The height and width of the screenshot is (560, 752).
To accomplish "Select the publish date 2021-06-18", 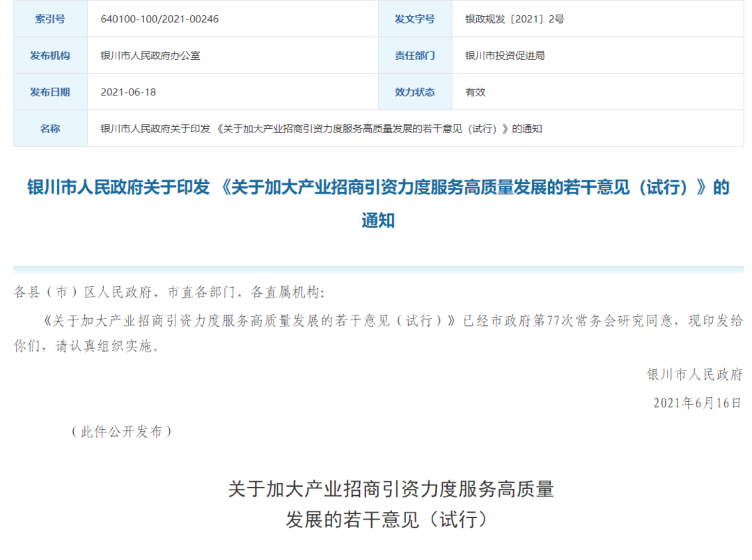I will (x=129, y=92).
